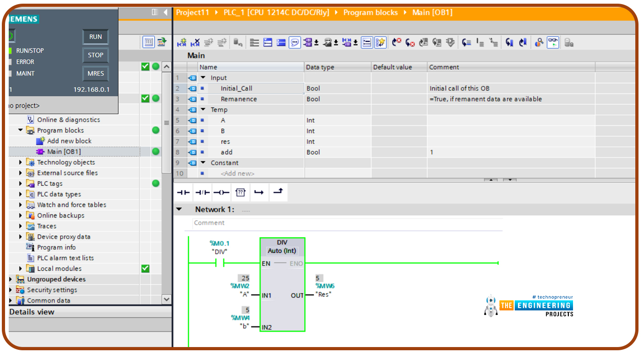The image size is (644, 353).
Task: Click the greyed database lock toolbar icon
Action: click(568, 43)
